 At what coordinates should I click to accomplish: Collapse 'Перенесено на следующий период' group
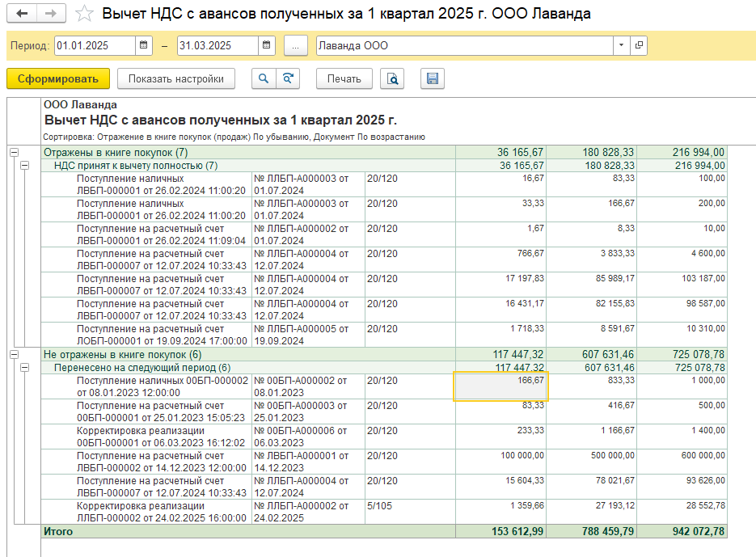[24, 367]
